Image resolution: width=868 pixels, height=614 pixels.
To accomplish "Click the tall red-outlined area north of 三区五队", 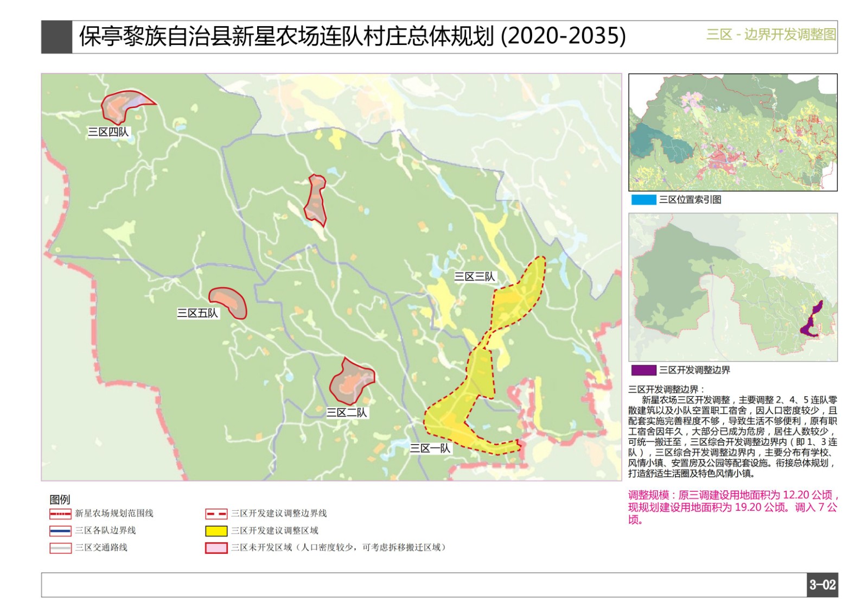I will [x=316, y=200].
